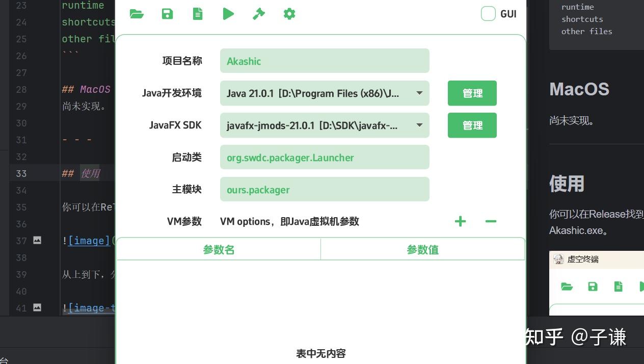Add a VM parameter with plus icon
The height and width of the screenshot is (364, 644).
[x=460, y=221]
